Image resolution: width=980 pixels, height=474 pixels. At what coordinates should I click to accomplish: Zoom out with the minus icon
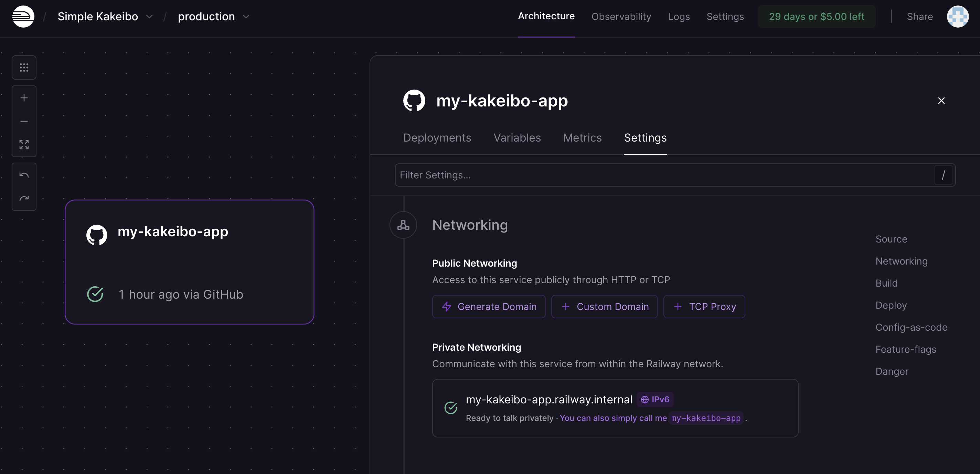click(x=24, y=121)
